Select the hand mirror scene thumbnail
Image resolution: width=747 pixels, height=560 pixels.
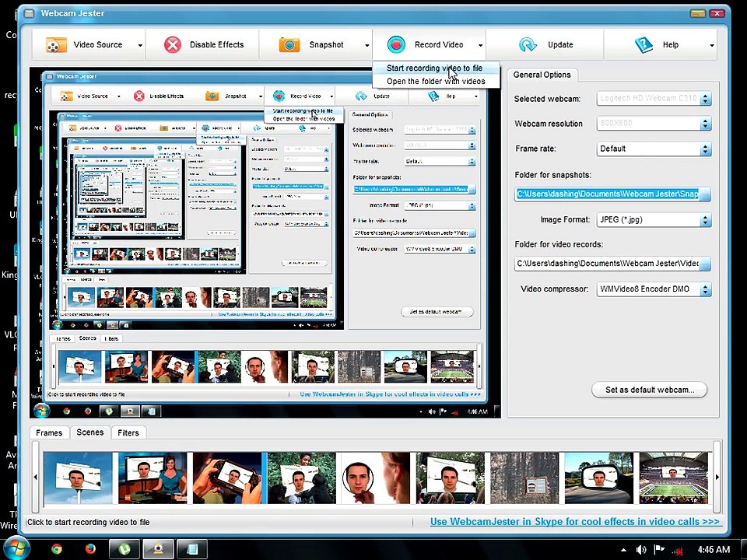pyautogui.click(x=376, y=478)
